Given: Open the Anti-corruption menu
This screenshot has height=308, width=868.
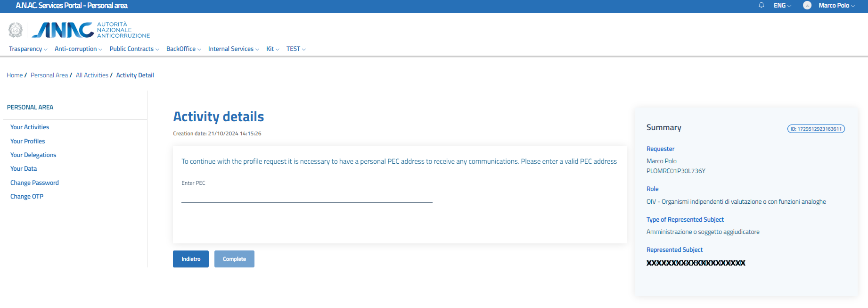Looking at the screenshot, I should [78, 49].
